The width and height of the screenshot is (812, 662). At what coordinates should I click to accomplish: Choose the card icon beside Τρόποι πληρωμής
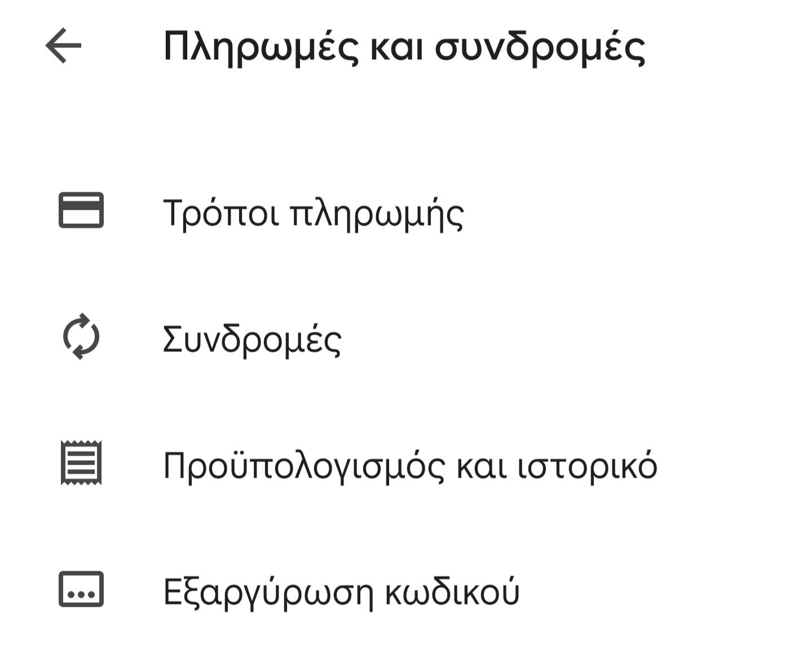(x=81, y=210)
